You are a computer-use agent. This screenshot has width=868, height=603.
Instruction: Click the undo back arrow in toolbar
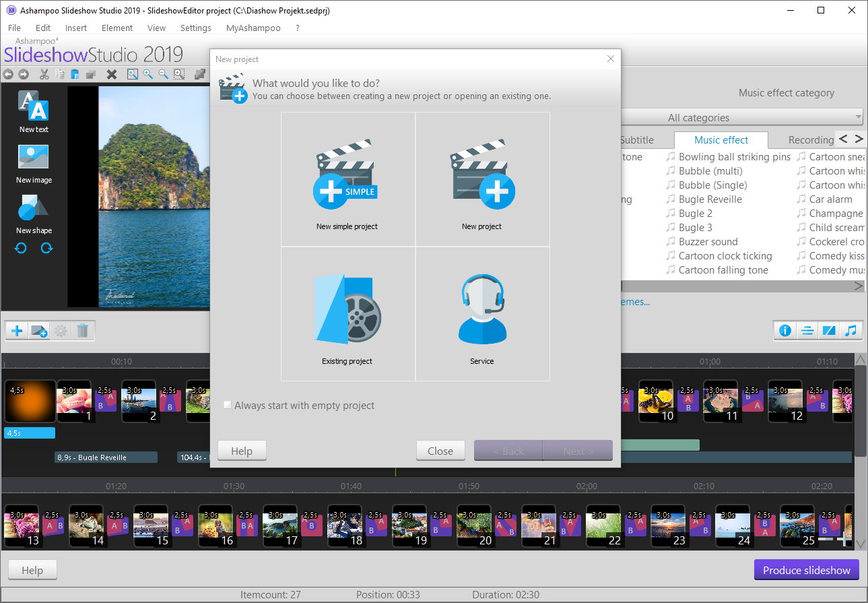click(x=8, y=74)
